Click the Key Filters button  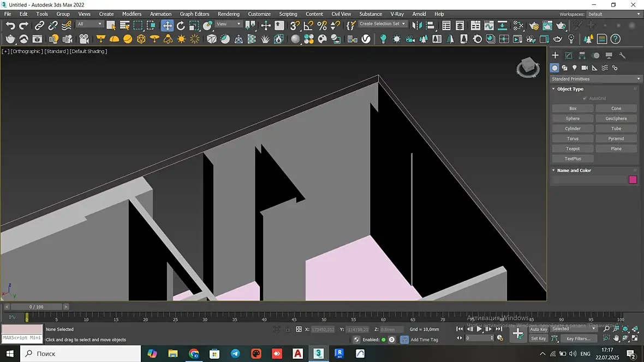(578, 339)
